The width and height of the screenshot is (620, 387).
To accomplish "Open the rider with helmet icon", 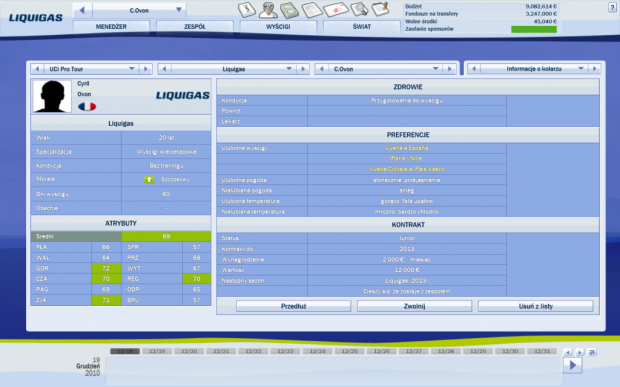I will [268, 9].
